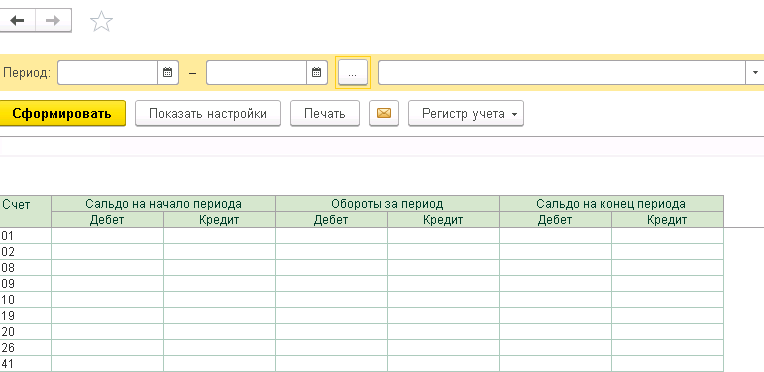Select the Счет column header
The image size is (764, 372).
[25, 211]
